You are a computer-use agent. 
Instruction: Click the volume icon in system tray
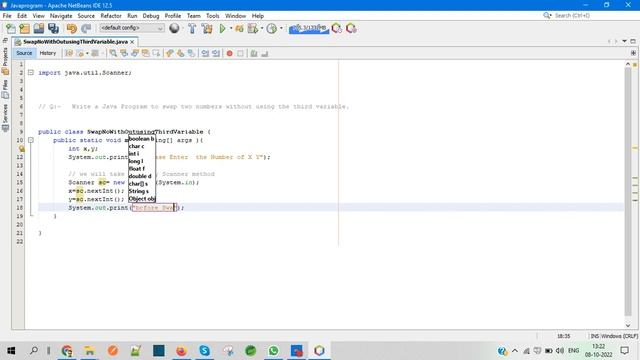coord(560,351)
